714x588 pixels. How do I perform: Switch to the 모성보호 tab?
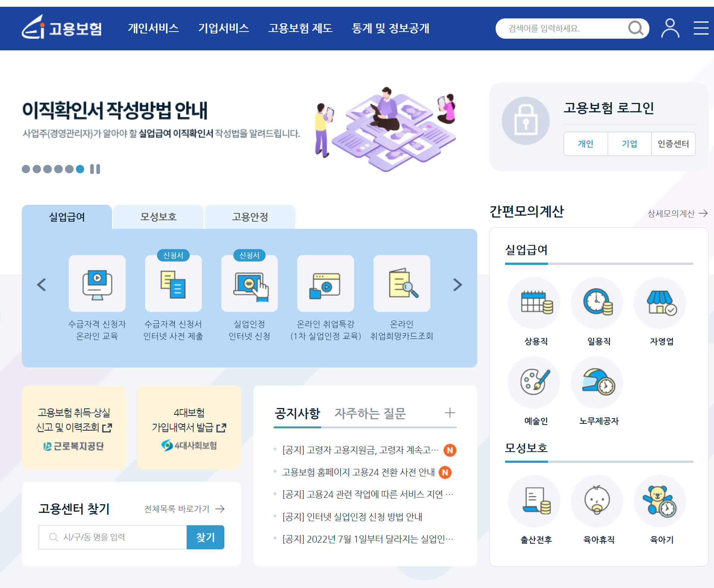pyautogui.click(x=158, y=217)
